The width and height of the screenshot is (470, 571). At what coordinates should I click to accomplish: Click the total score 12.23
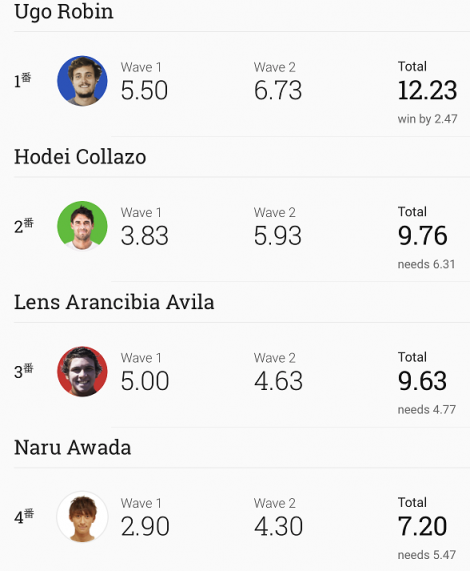427,90
